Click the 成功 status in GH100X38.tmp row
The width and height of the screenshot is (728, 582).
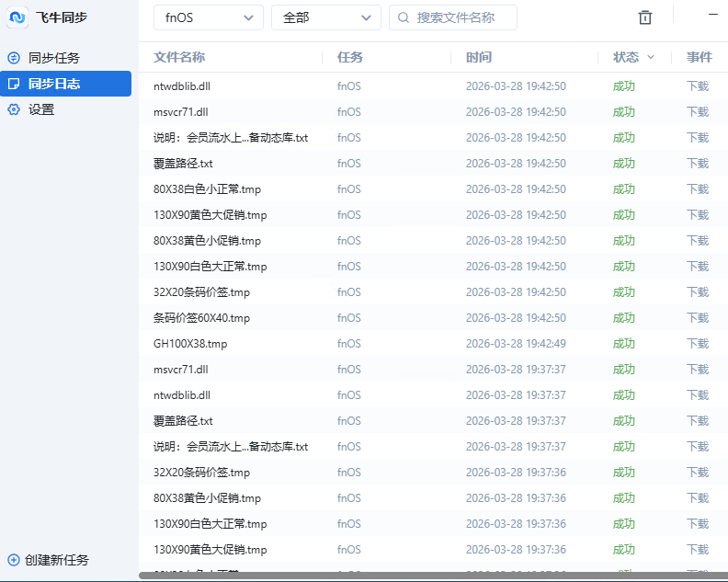(623, 344)
